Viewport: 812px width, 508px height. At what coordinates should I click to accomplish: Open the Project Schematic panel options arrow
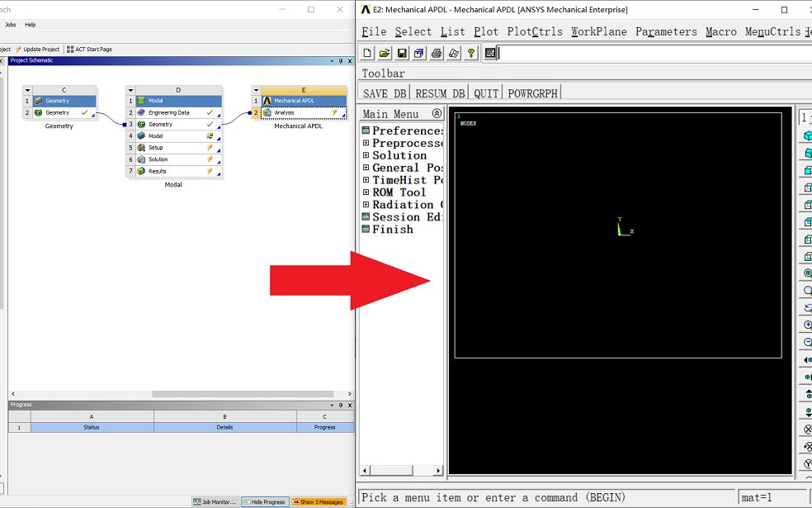tap(332, 60)
